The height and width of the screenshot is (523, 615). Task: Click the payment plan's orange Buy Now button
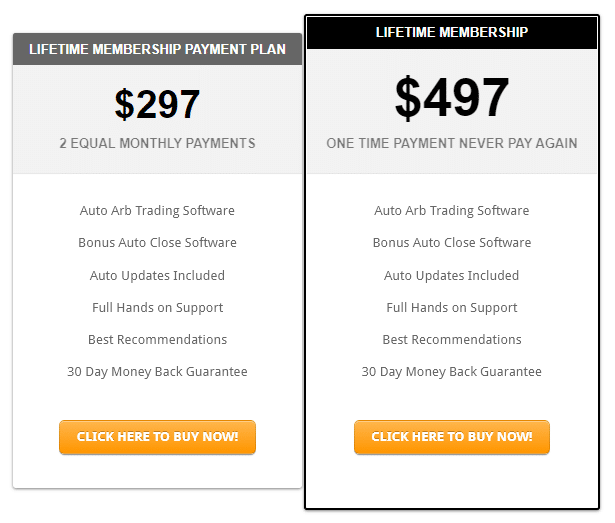pyautogui.click(x=157, y=437)
